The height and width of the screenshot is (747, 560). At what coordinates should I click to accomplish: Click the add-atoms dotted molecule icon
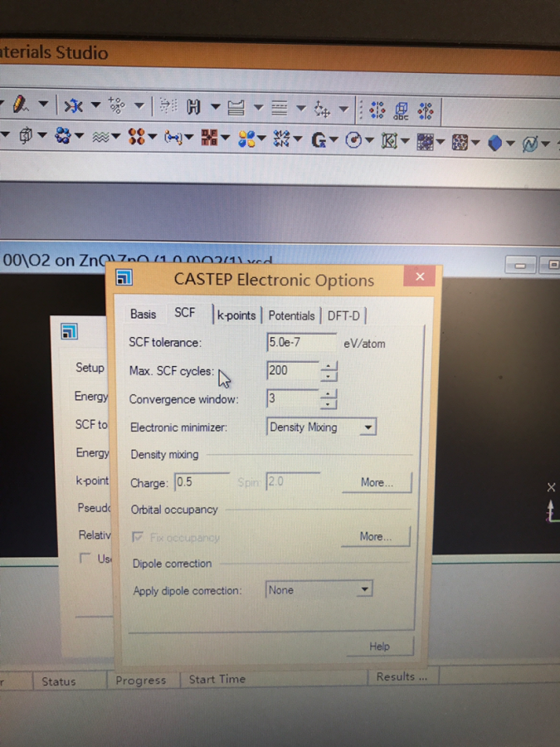click(x=117, y=105)
